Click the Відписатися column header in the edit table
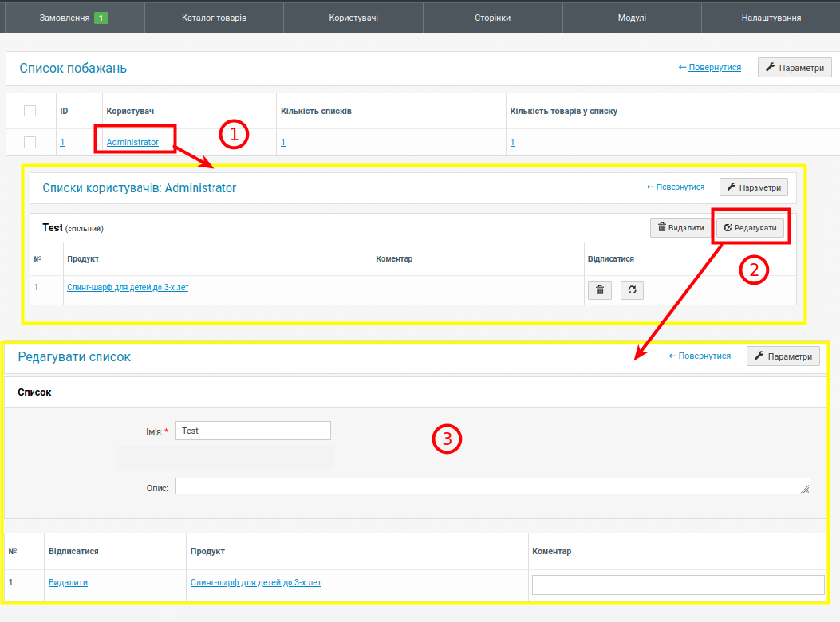This screenshot has width=840, height=622. click(x=73, y=551)
